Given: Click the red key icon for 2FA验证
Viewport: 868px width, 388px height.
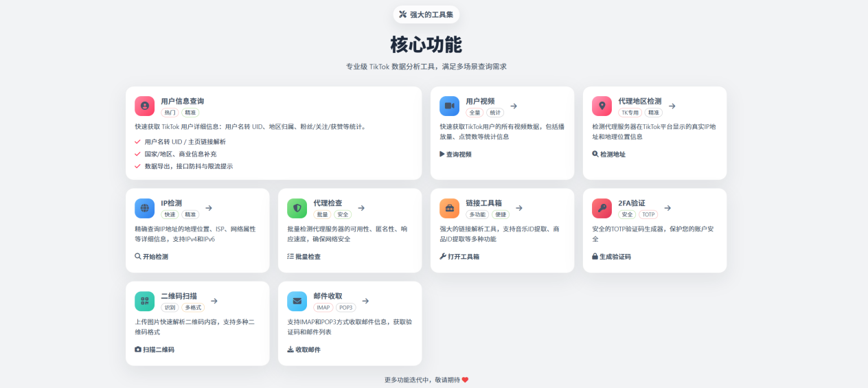Looking at the screenshot, I should click(x=602, y=208).
